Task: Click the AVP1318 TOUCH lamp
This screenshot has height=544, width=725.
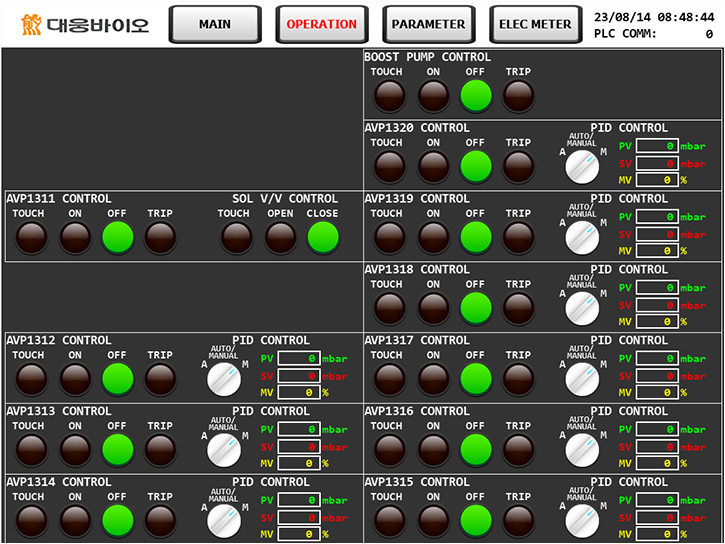Action: (x=389, y=308)
